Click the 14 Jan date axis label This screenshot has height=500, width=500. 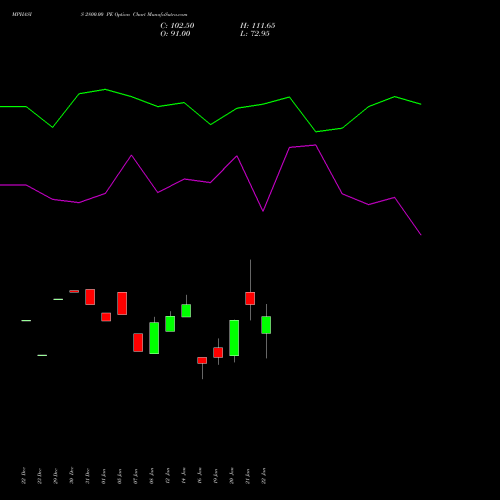(183, 476)
